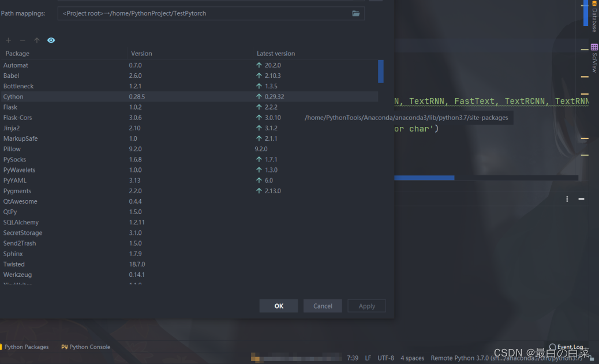Toggle the show early releases eye icon
The image size is (599, 364).
point(51,40)
